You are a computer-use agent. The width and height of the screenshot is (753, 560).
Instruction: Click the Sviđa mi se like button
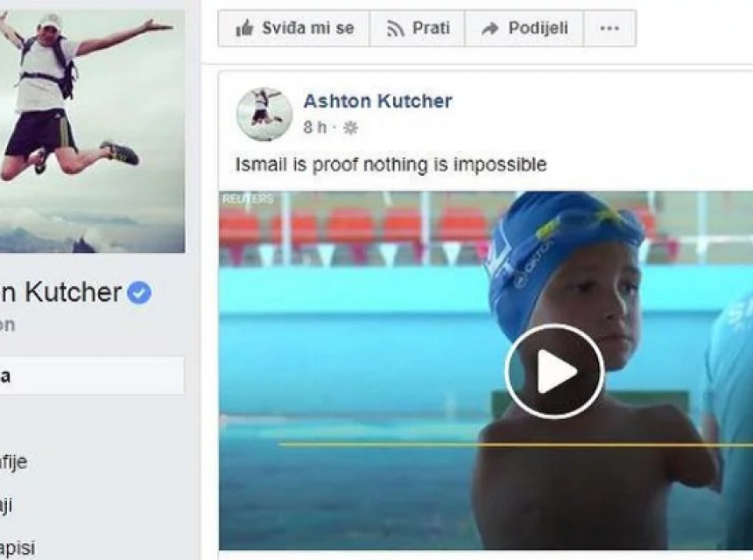294,28
